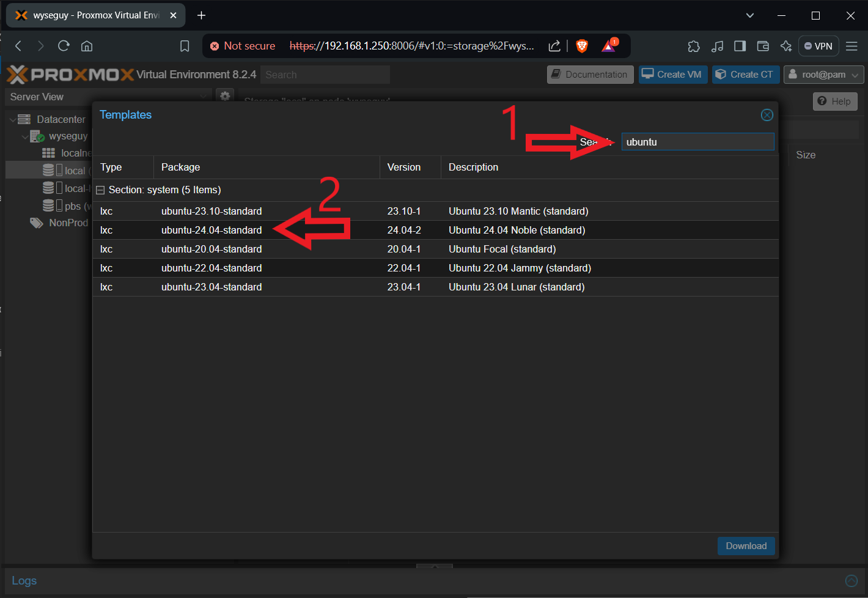This screenshot has width=868, height=598.
Task: Select the Datacenter tree item
Action: coord(61,119)
